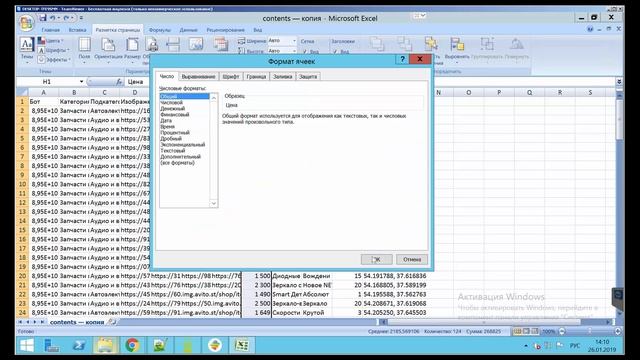The image size is (640, 360).
Task: Open Windows Start menu
Action: [27, 345]
